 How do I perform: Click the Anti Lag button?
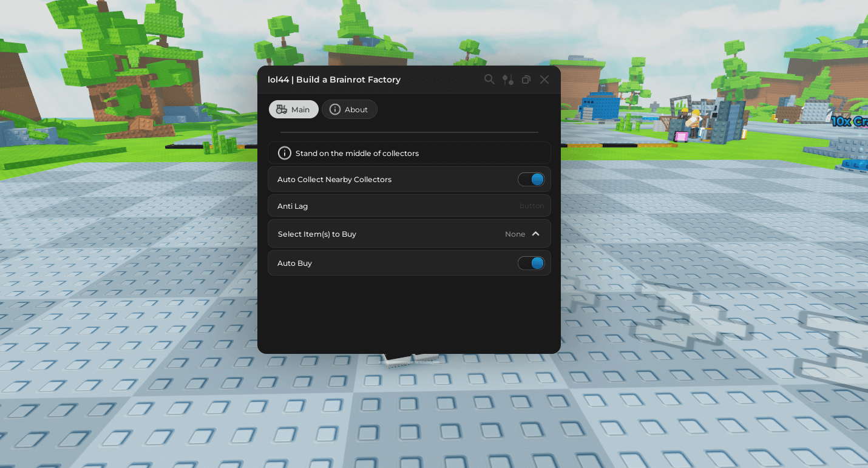409,206
